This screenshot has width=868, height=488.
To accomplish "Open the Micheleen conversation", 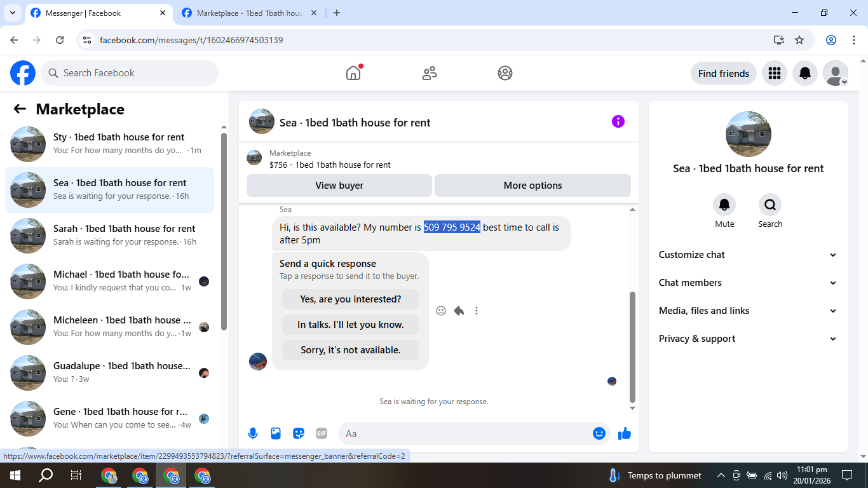I will tap(109, 327).
